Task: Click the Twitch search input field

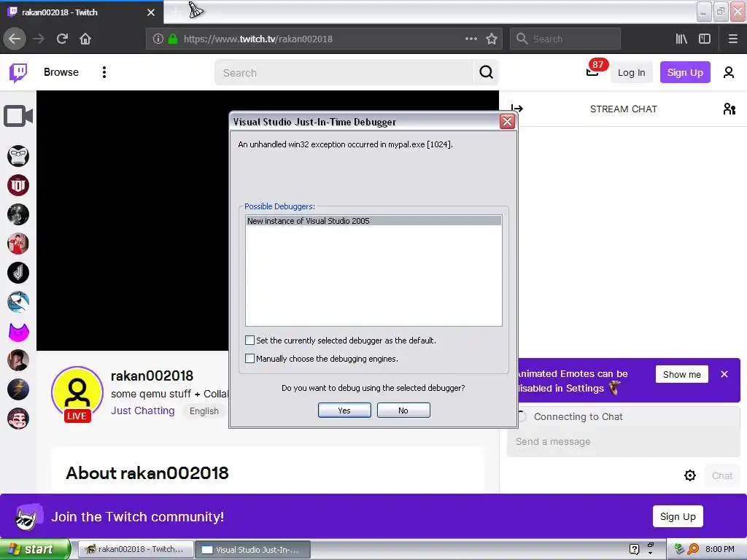Action: click(344, 72)
